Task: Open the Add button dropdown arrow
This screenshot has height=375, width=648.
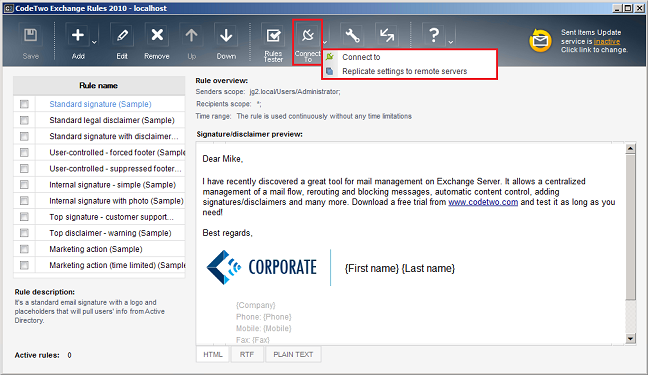Action: pyautogui.click(x=94, y=43)
